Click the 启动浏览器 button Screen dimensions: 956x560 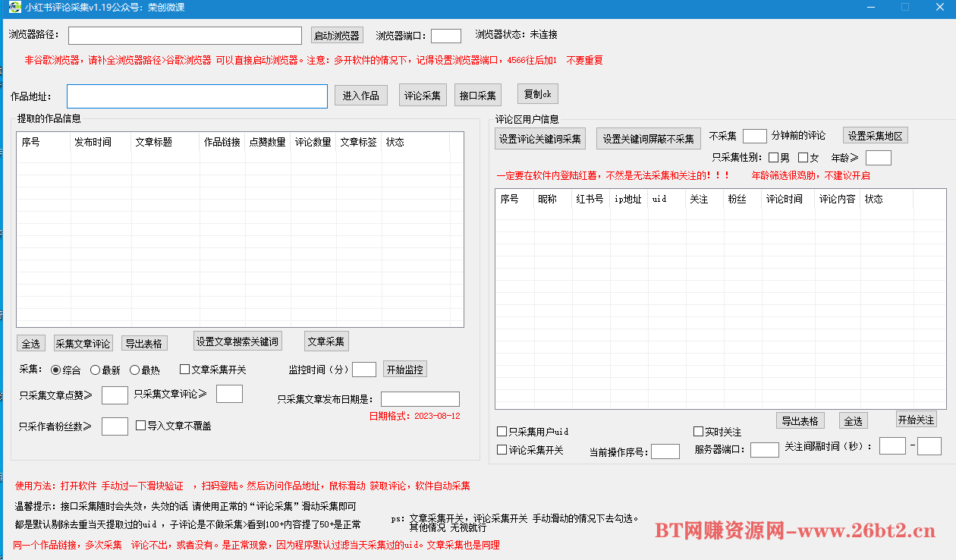[337, 36]
